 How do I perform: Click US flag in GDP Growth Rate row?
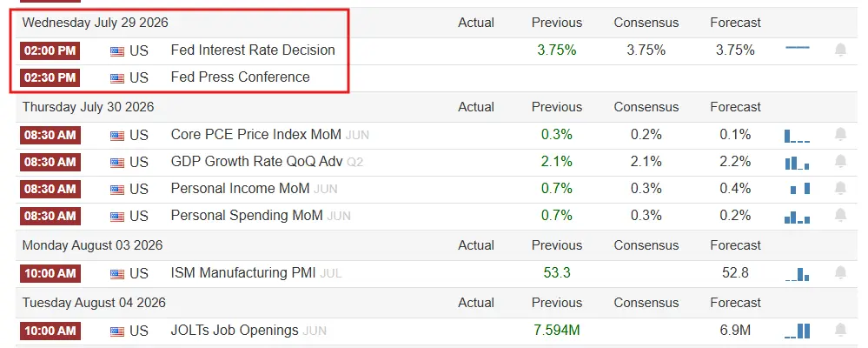click(x=116, y=163)
